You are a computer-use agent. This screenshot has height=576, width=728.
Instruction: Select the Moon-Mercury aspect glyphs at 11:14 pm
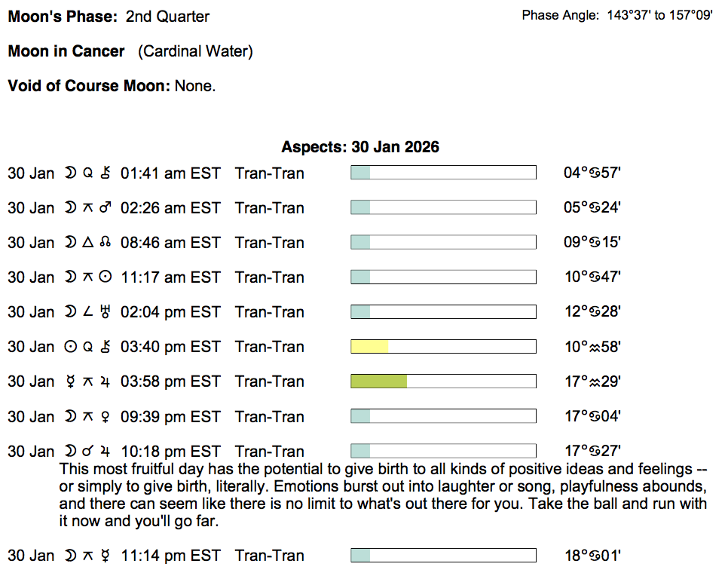point(88,556)
